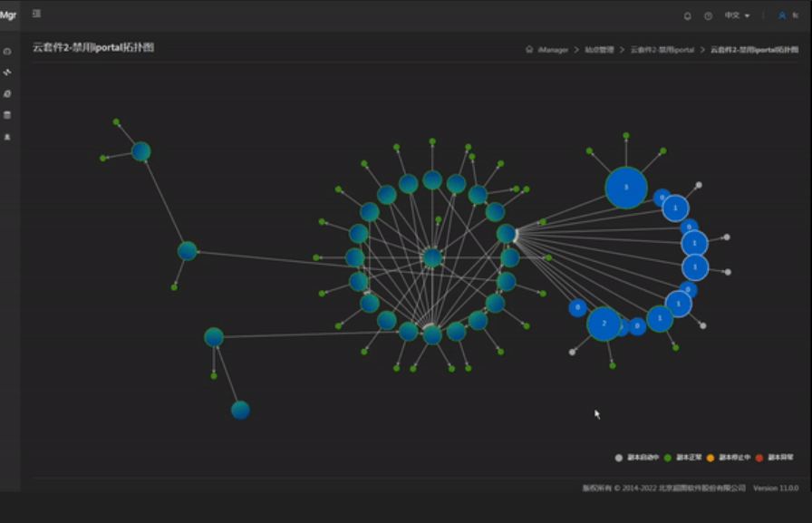The height and width of the screenshot is (523, 812).
Task: Toggle the green 副本正常 legend item
Action: (x=689, y=458)
